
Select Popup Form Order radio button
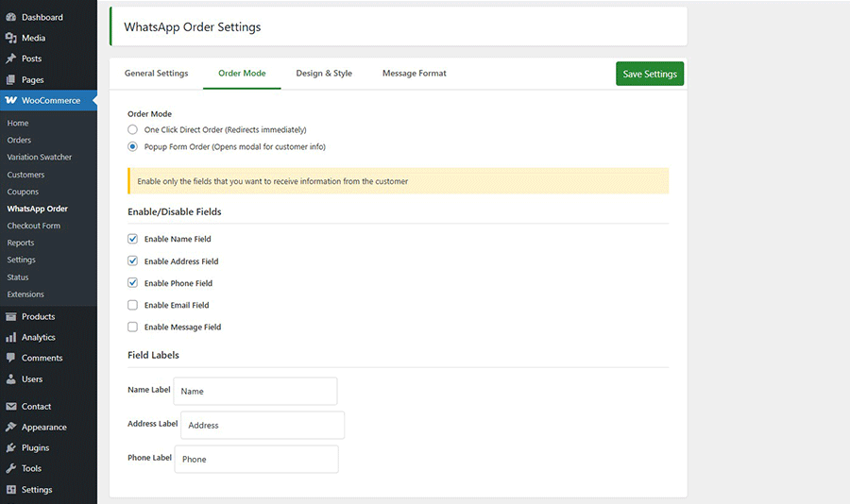(x=132, y=146)
